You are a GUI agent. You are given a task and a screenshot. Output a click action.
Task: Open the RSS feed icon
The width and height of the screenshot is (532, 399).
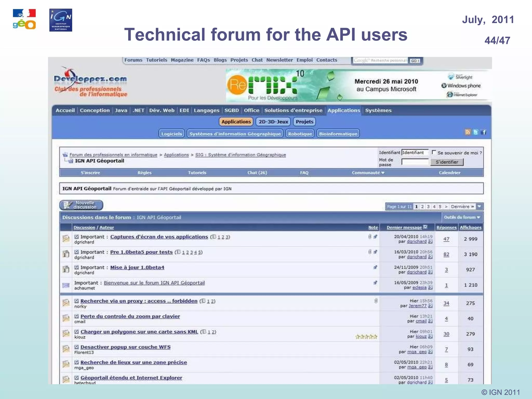point(468,132)
